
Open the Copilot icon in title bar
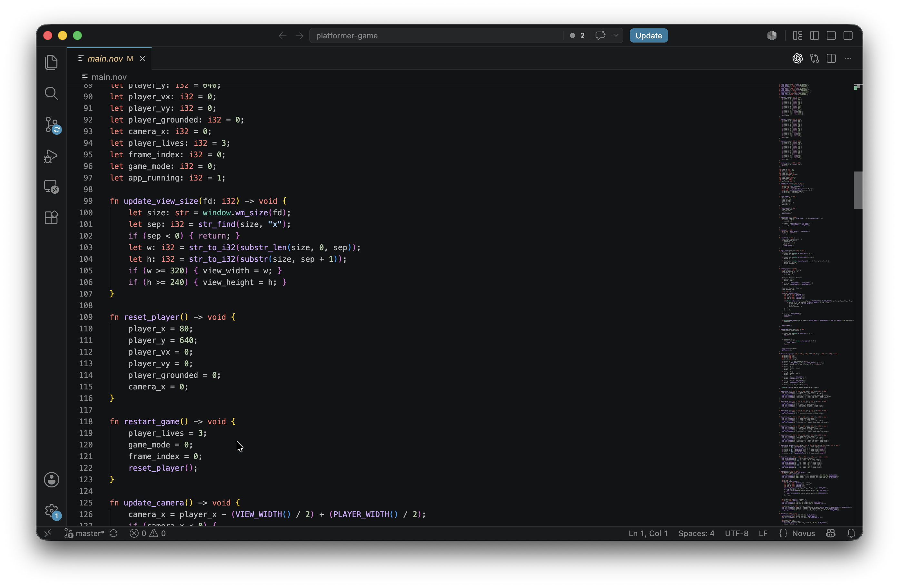[772, 35]
